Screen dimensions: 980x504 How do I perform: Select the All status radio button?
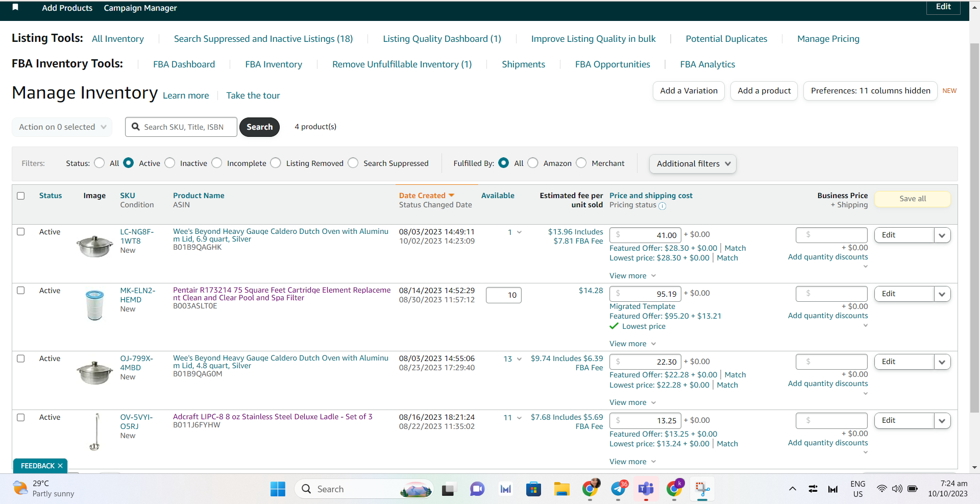(100, 163)
